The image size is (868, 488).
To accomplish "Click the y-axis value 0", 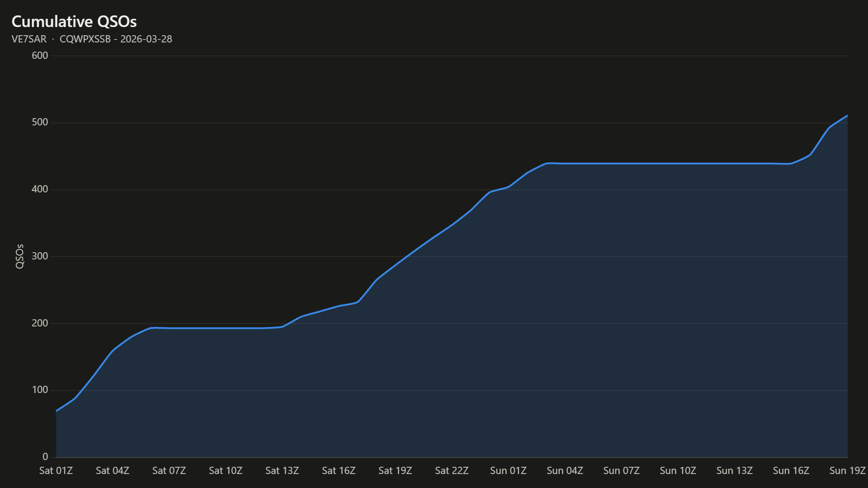I will [45, 457].
